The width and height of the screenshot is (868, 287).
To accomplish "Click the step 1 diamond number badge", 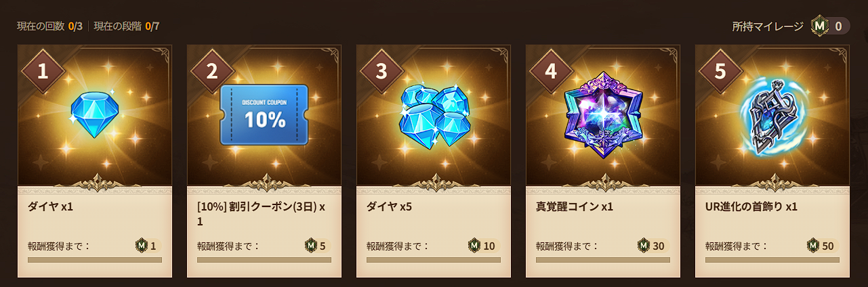I will coord(43,71).
